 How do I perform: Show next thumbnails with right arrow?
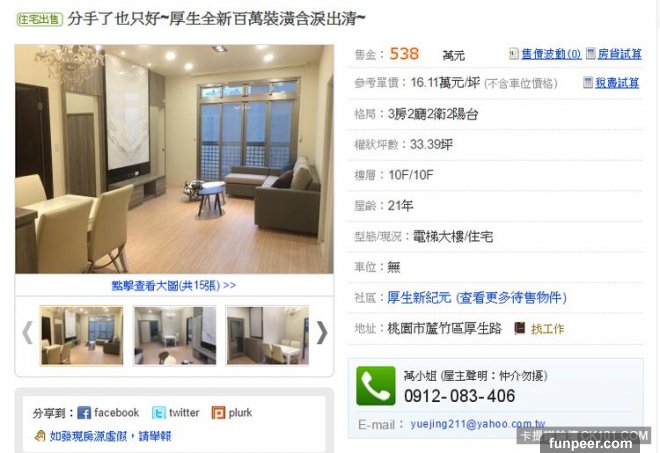tap(322, 333)
